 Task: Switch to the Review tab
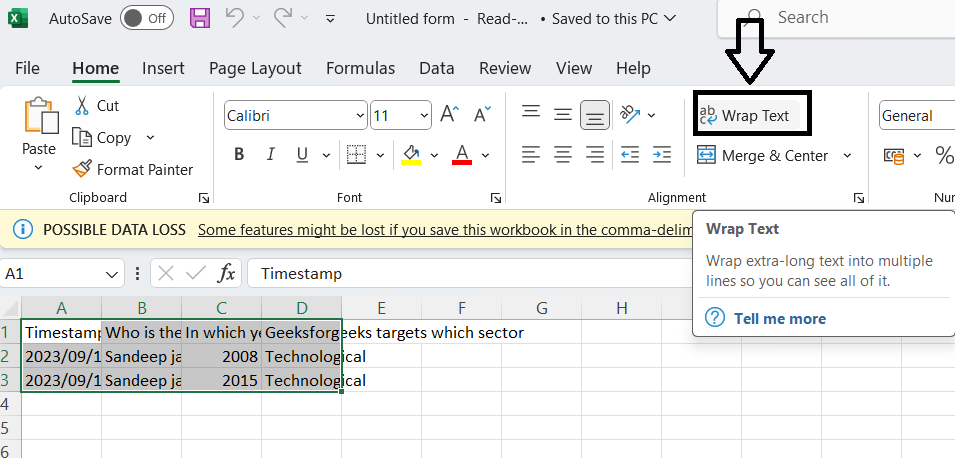point(505,68)
